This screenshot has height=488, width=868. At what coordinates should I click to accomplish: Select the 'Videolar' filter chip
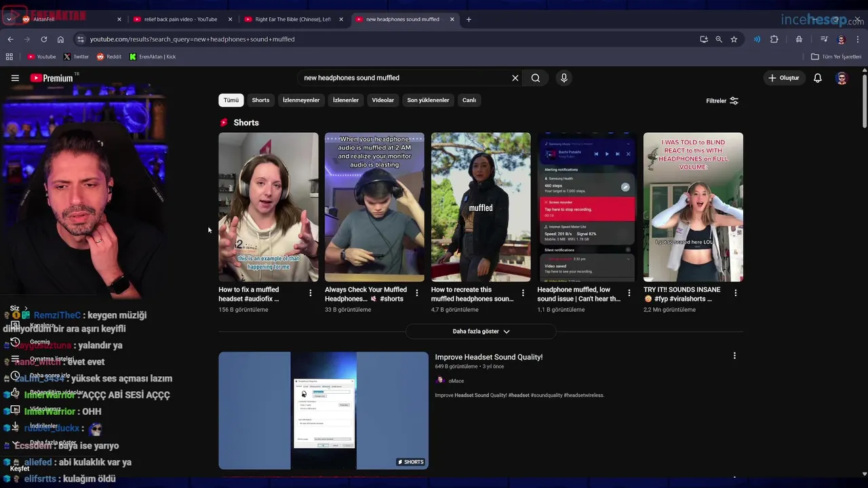382,100
